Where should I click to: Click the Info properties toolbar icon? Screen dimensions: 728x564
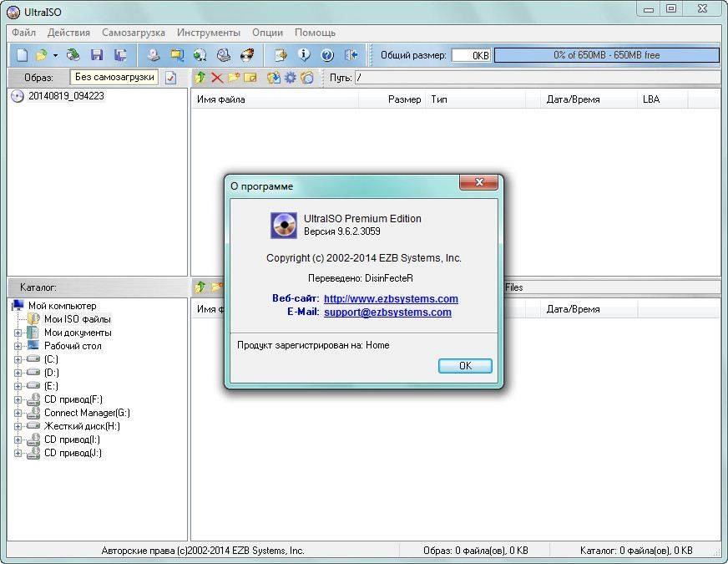pyautogui.click(x=304, y=55)
